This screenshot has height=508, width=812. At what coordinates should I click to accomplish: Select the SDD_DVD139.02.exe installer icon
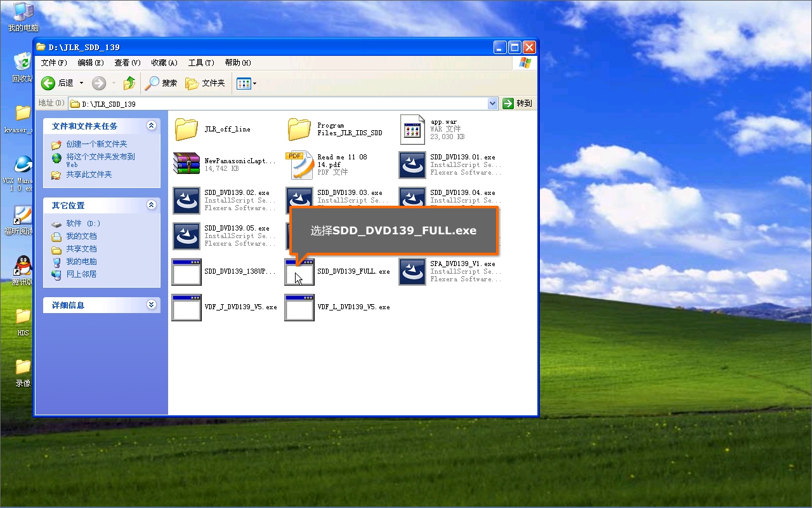tap(187, 200)
